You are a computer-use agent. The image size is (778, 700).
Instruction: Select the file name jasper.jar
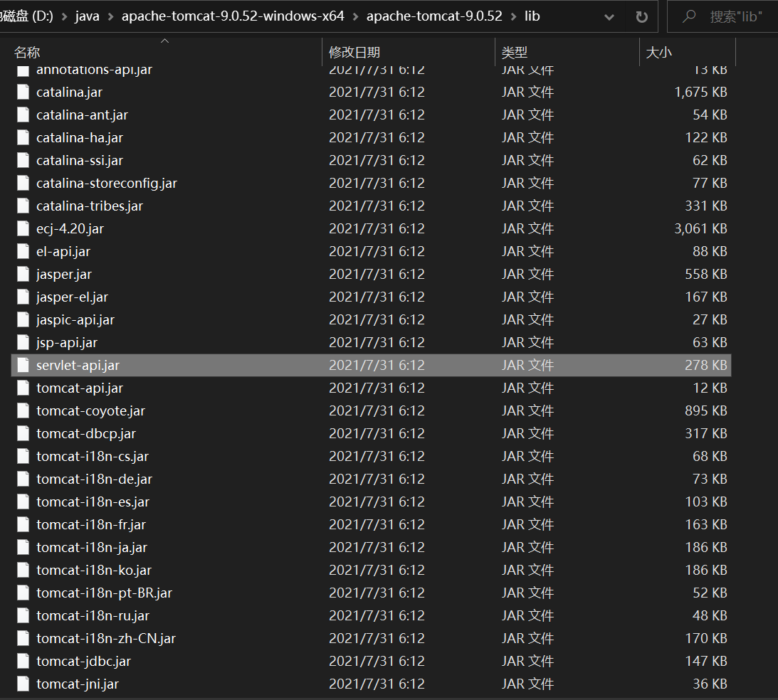[x=64, y=275]
